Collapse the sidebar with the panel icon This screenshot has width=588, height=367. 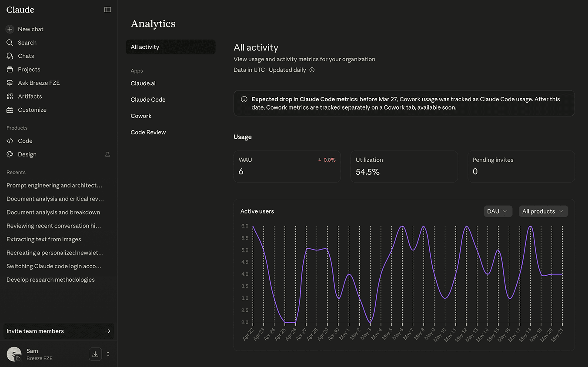(x=107, y=10)
